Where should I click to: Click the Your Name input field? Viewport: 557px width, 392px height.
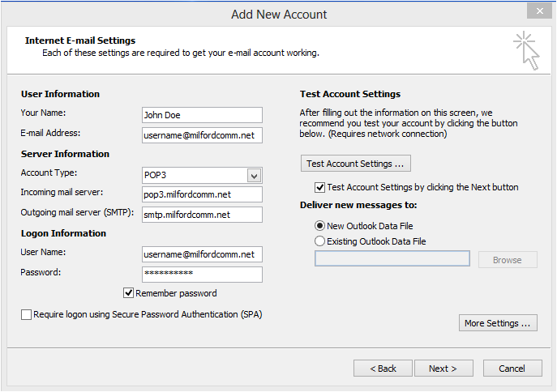pos(202,115)
